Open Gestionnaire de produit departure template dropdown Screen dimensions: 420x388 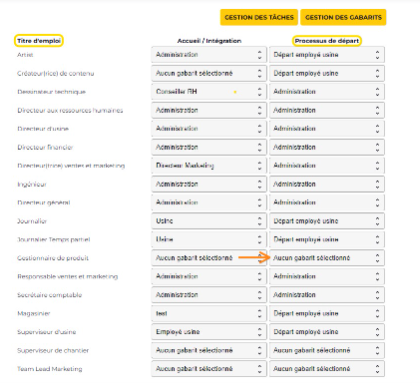327,258
